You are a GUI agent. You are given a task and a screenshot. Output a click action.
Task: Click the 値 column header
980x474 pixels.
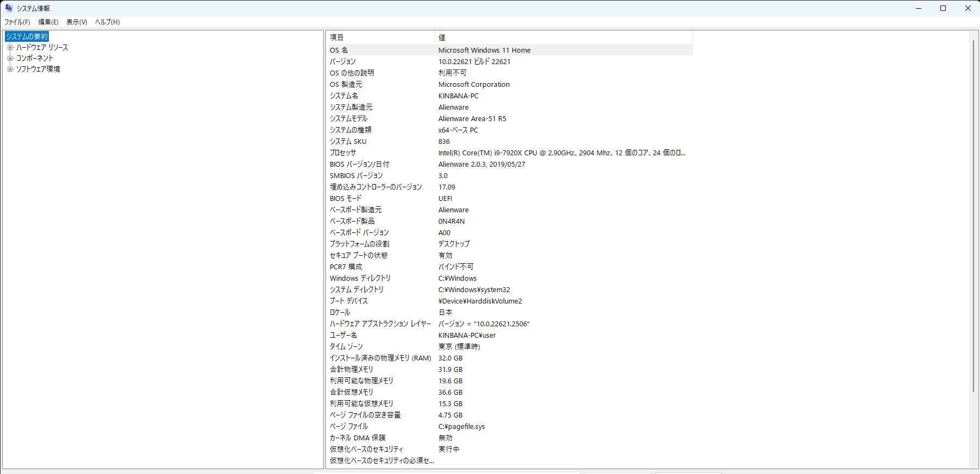564,37
